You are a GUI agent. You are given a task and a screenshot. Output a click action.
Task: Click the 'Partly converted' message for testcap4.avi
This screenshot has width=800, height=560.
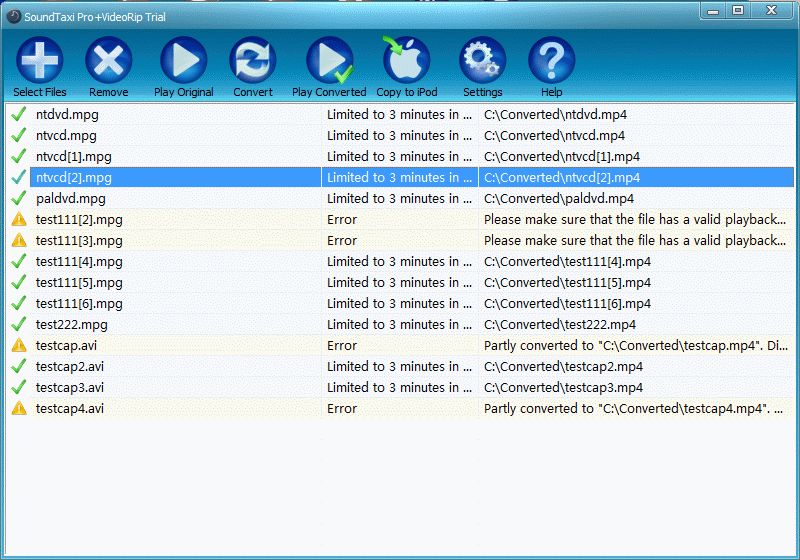click(633, 408)
